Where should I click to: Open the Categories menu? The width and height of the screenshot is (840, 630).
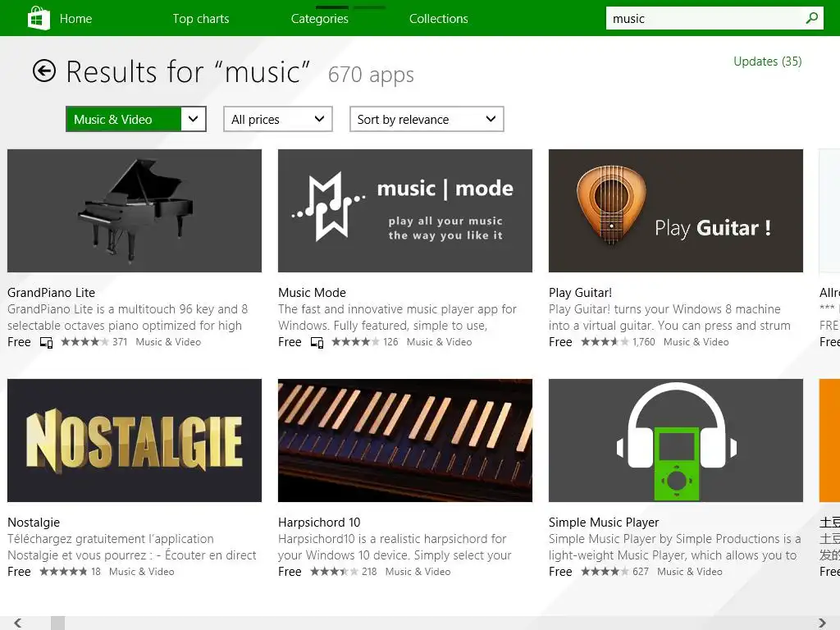pyautogui.click(x=320, y=19)
